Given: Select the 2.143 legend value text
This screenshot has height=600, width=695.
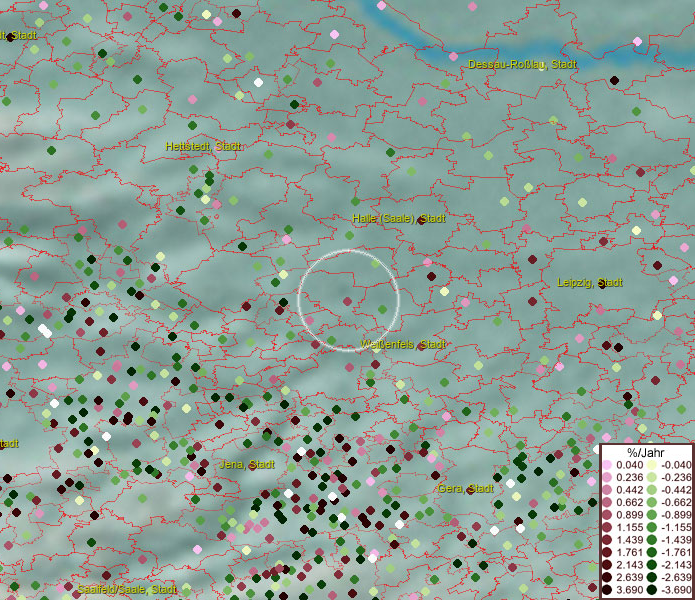Looking at the screenshot, I should (629, 565).
